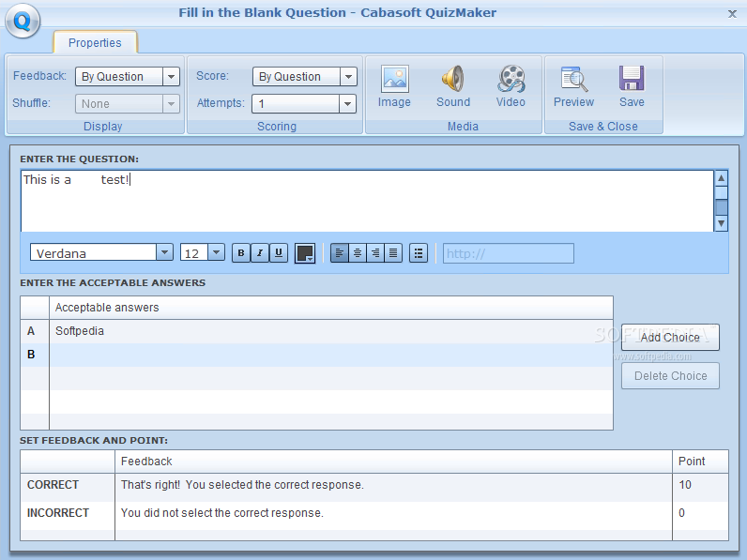The width and height of the screenshot is (747, 560).
Task: Switch to the Properties tab
Action: (95, 43)
